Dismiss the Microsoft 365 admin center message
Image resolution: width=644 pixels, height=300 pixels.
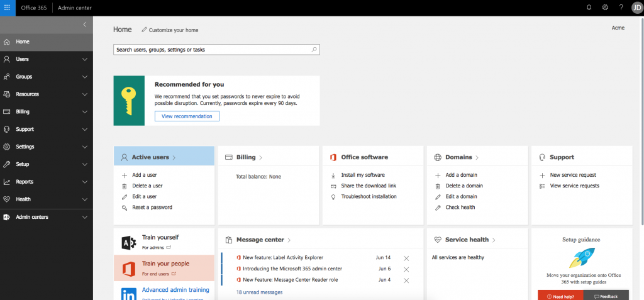point(406,269)
